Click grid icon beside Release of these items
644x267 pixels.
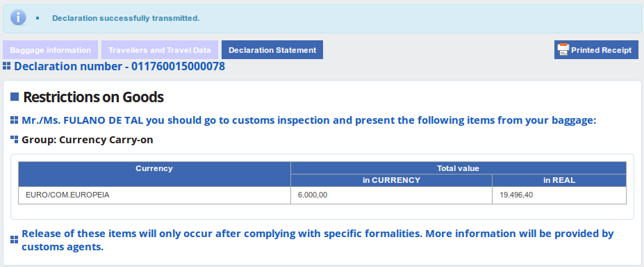coord(15,240)
